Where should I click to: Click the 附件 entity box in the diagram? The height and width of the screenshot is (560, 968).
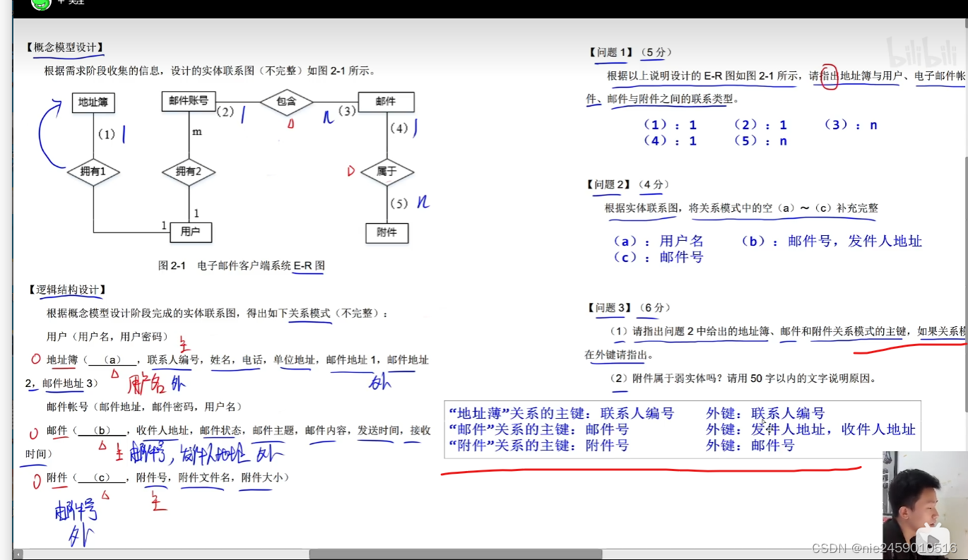[386, 232]
